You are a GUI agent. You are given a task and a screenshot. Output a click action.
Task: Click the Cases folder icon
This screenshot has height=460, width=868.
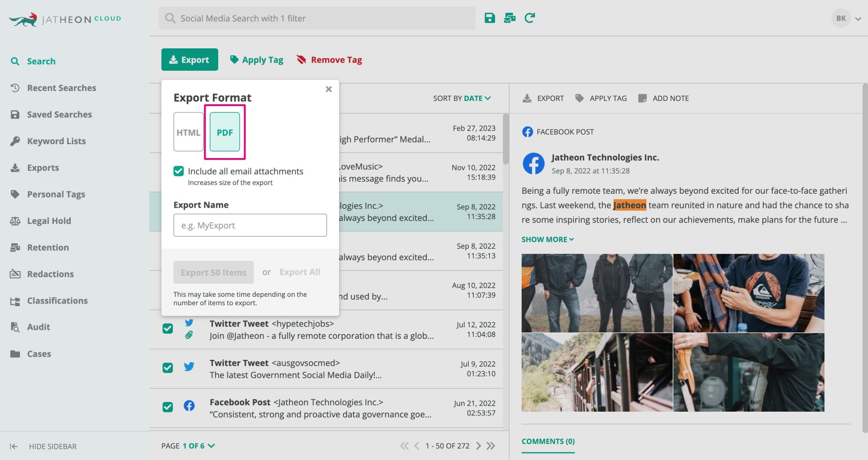click(x=15, y=354)
